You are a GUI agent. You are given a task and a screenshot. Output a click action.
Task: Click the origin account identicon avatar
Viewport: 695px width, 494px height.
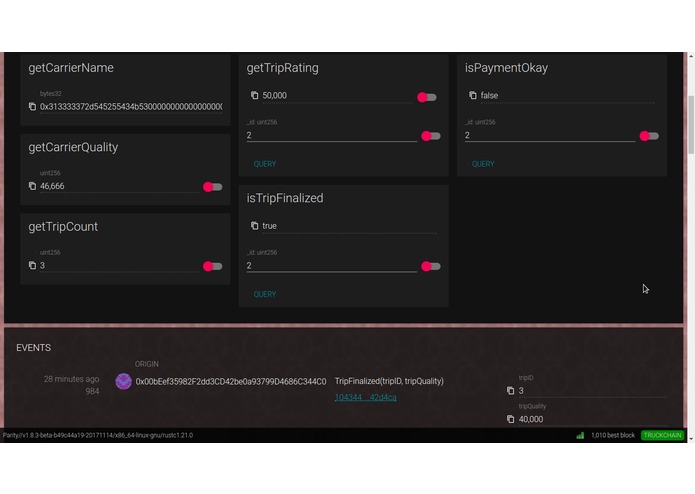(x=123, y=381)
